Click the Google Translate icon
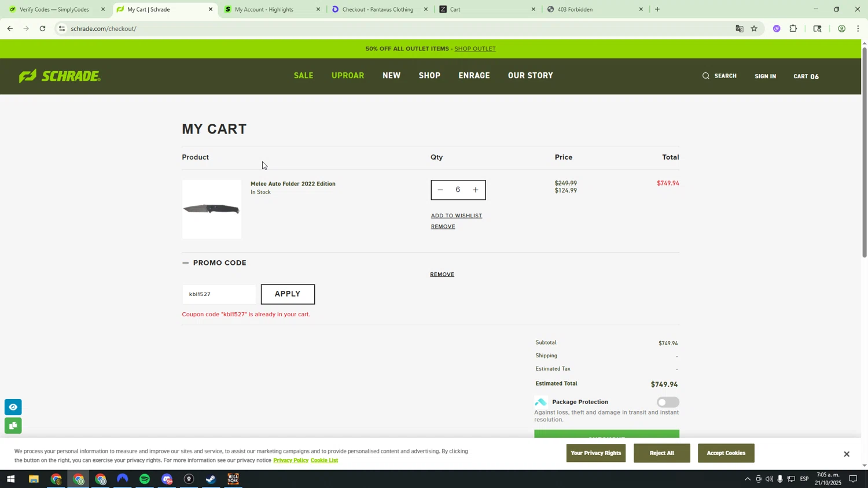This screenshot has width=868, height=488. coord(739,28)
